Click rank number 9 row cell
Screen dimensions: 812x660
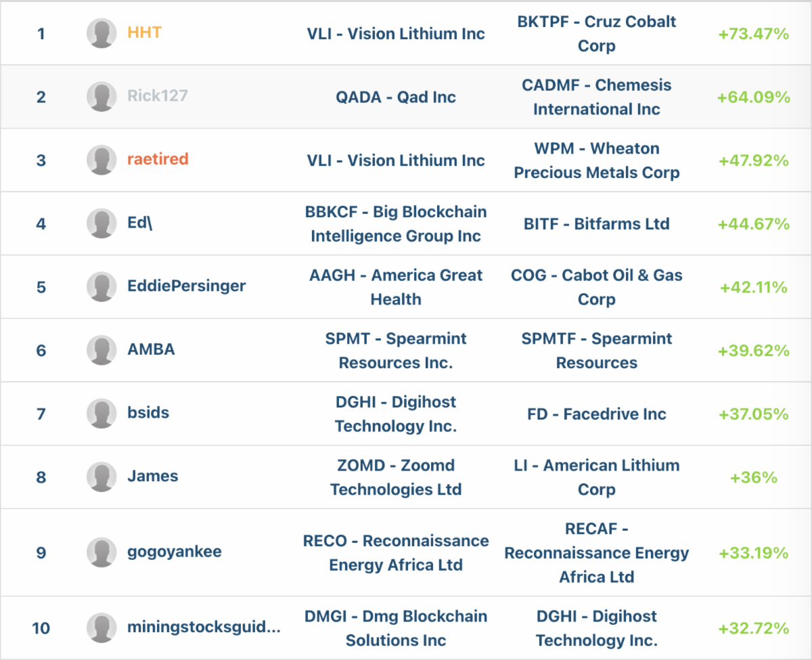coord(41,553)
